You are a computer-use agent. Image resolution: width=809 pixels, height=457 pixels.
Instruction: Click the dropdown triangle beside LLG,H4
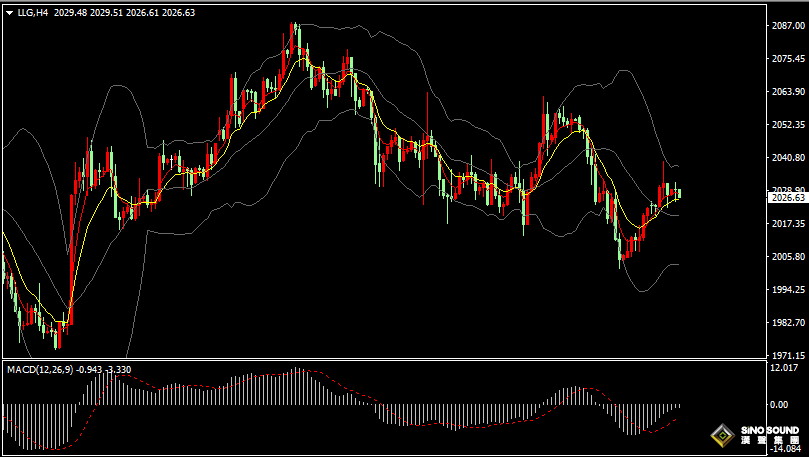(9, 13)
